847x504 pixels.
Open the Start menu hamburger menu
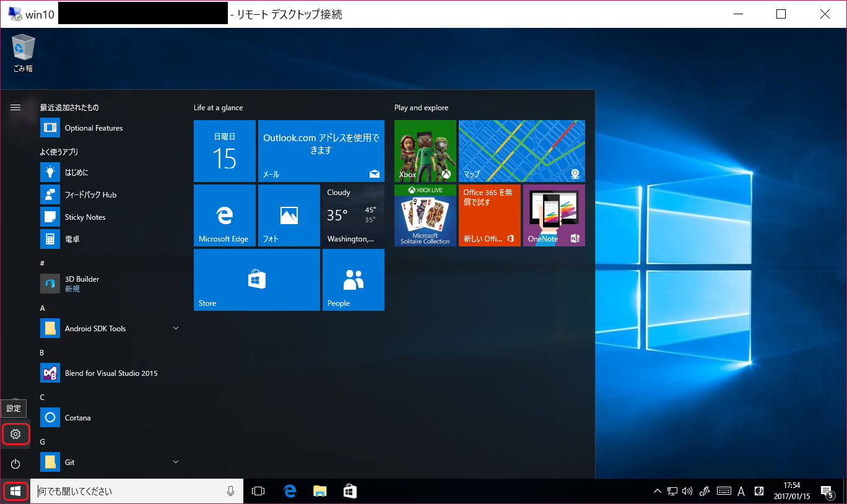(15, 107)
